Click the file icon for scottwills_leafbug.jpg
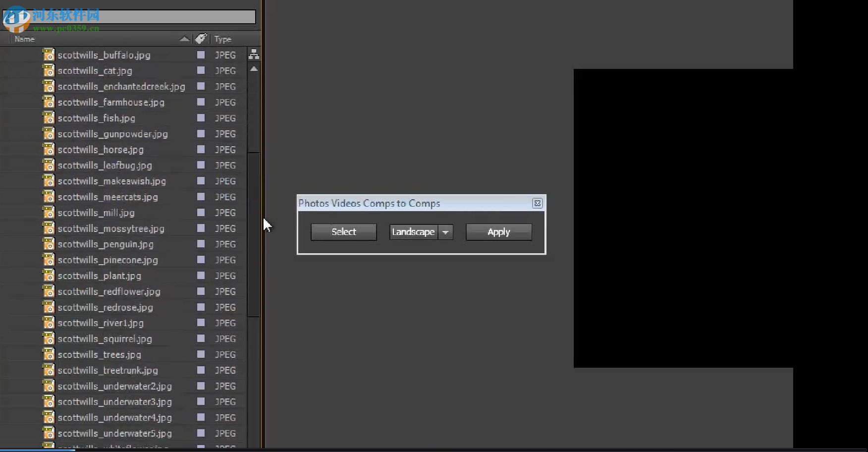This screenshot has width=868, height=452. pyautogui.click(x=49, y=165)
